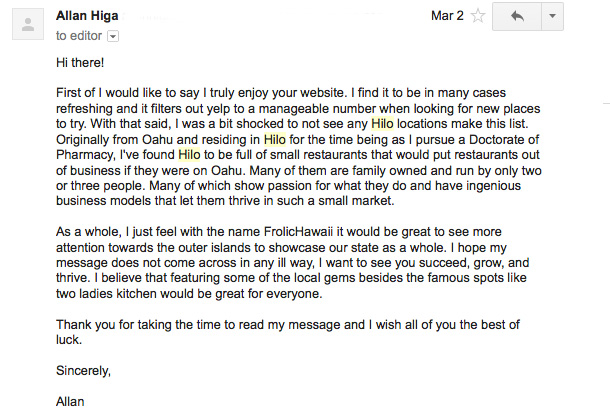
Task: Click the word FrolicHawaii in the message
Action: 298,232
